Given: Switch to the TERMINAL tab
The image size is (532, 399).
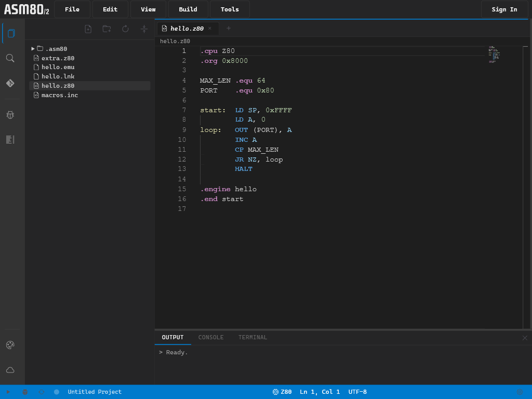Looking at the screenshot, I should click(x=252, y=337).
